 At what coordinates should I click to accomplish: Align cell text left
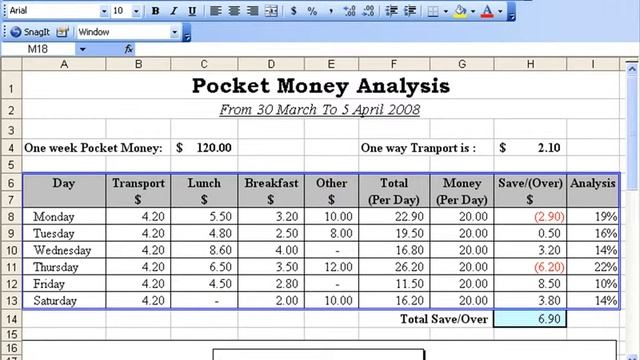[216, 11]
